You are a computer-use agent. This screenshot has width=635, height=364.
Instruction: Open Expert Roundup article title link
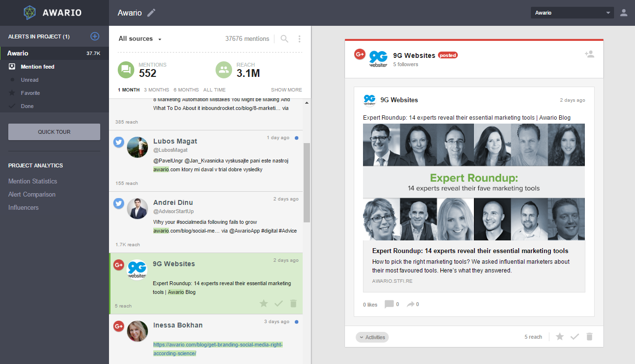(470, 251)
